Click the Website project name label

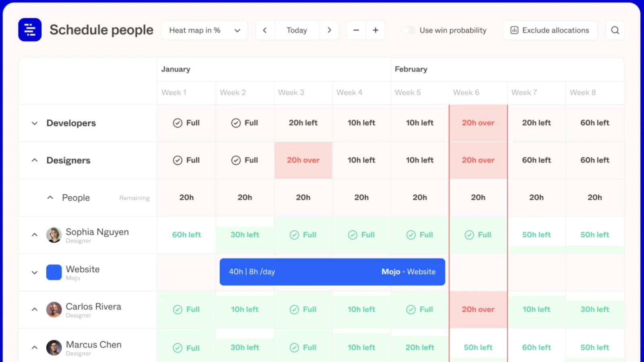83,269
